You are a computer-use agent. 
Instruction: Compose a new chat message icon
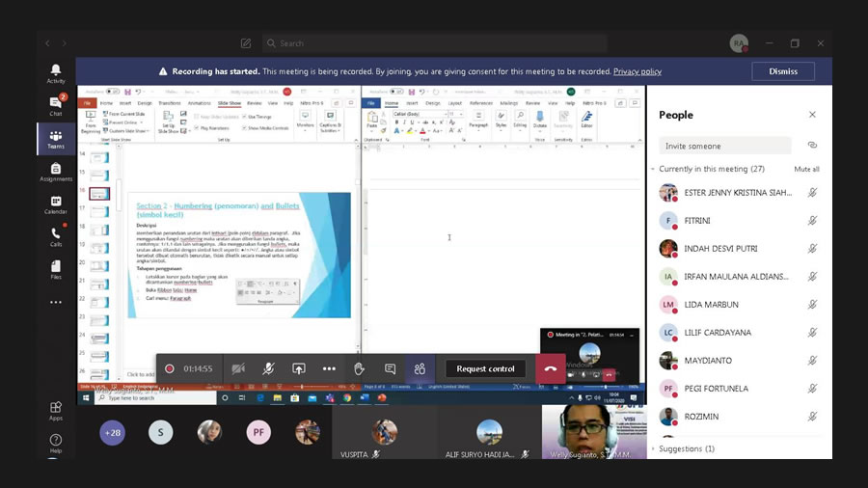(x=246, y=43)
